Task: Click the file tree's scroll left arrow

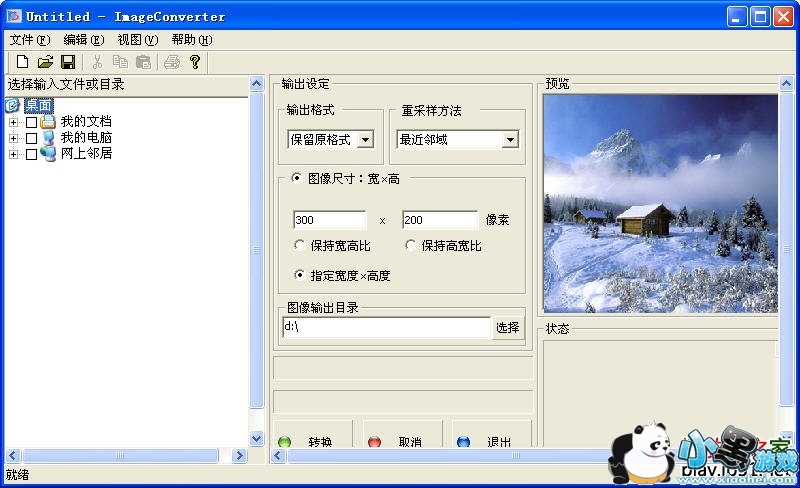Action: pyautogui.click(x=13, y=455)
